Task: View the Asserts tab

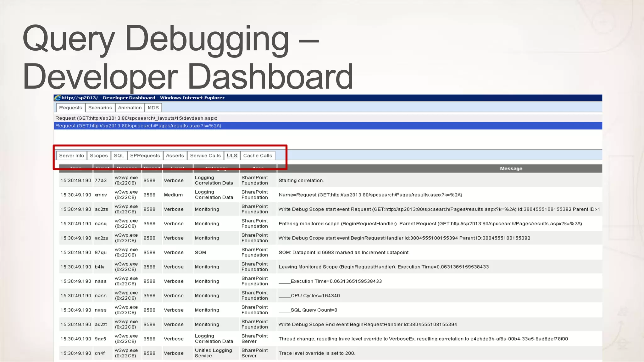Action: point(175,156)
